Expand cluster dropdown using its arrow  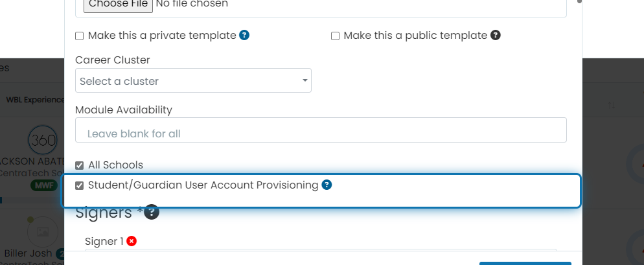point(305,80)
